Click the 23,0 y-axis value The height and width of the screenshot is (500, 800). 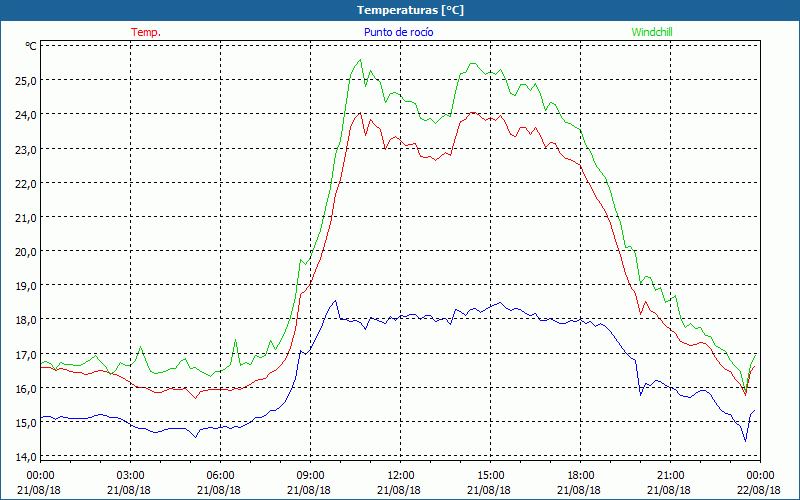coord(26,149)
